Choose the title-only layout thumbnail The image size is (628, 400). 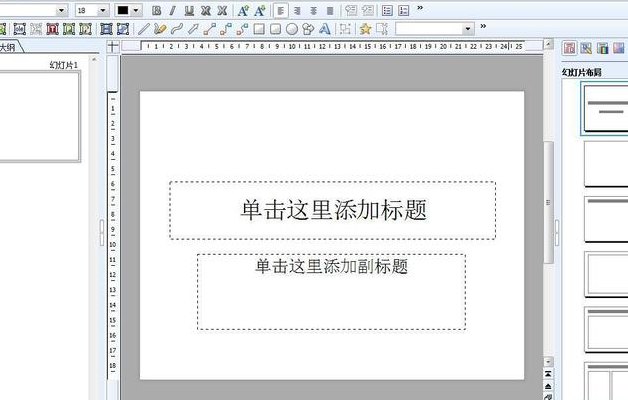click(606, 219)
